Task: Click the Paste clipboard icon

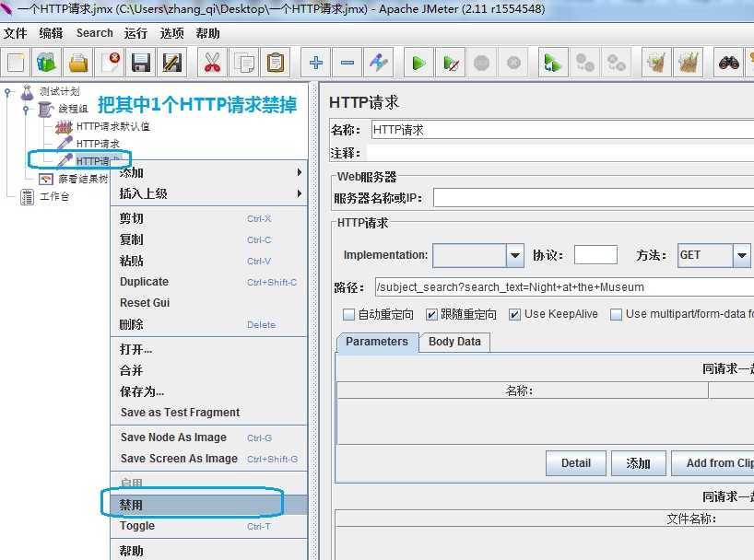Action: [276, 63]
